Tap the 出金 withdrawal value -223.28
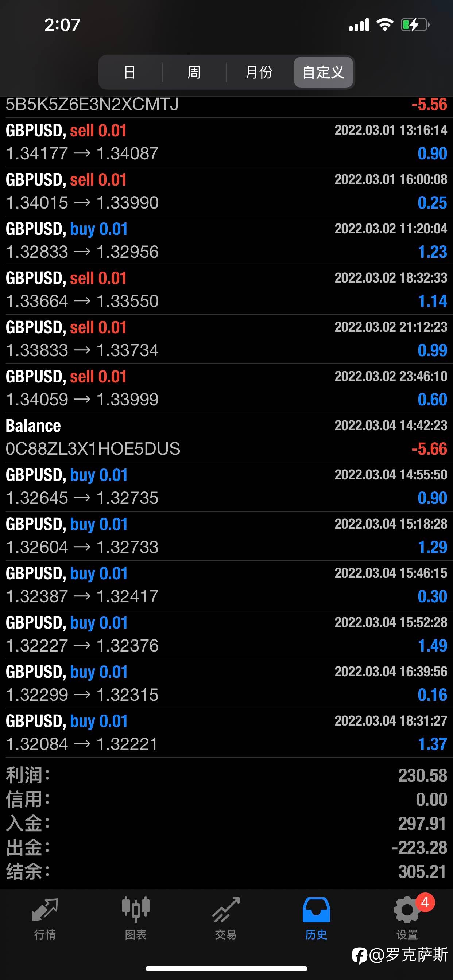The image size is (453, 980). (x=419, y=848)
